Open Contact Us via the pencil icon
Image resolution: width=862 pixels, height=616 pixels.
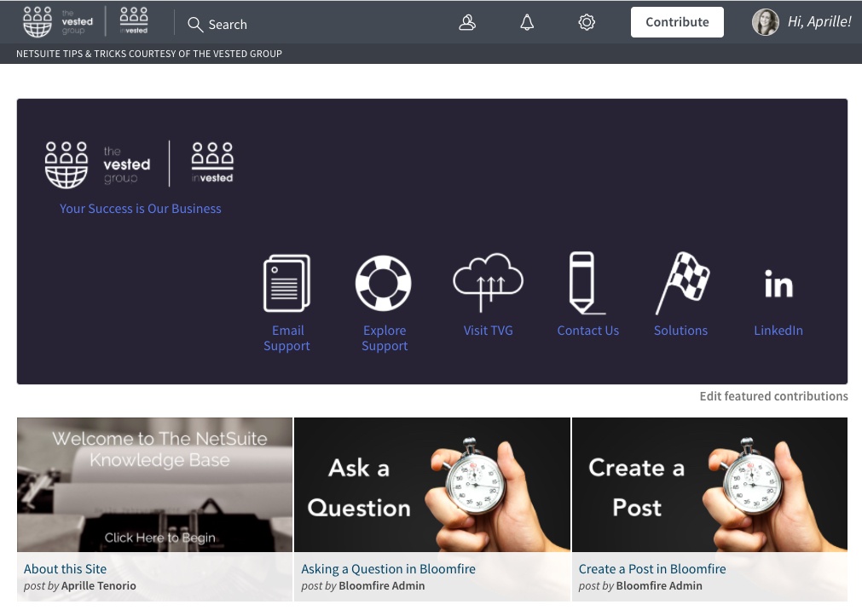pos(587,283)
